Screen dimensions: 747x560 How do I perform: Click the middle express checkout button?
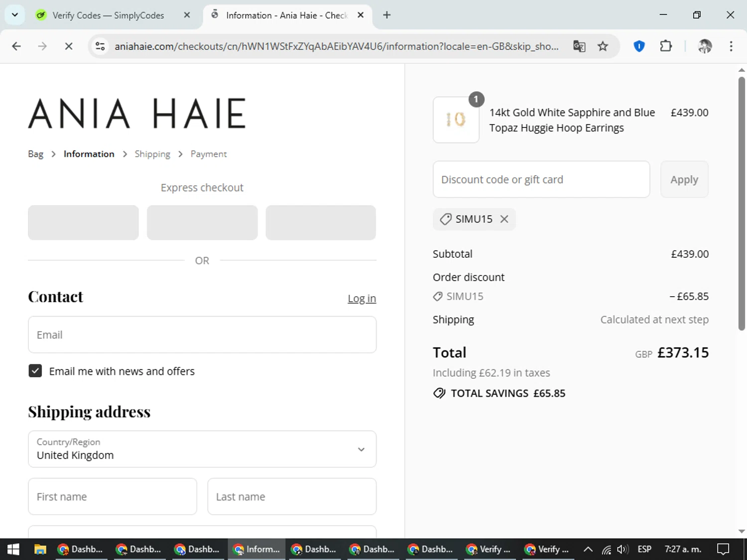click(x=202, y=223)
